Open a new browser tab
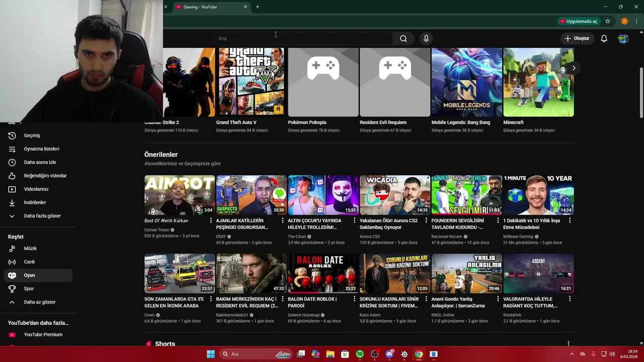The height and width of the screenshot is (362, 644). tap(258, 7)
